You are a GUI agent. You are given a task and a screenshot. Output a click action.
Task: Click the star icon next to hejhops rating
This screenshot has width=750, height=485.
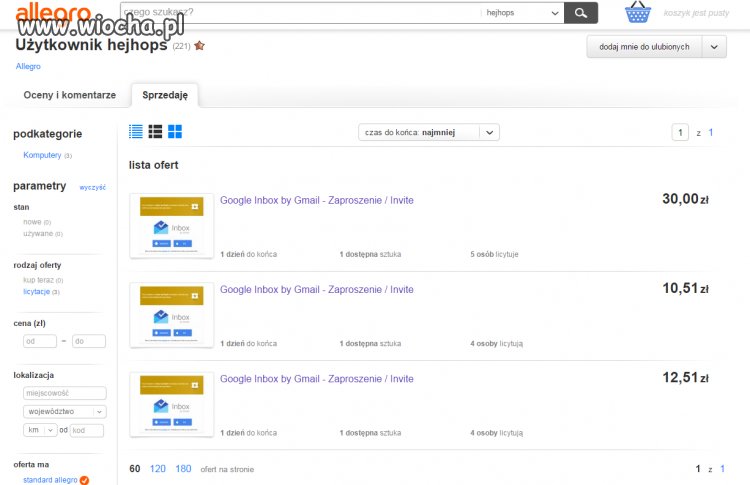[x=199, y=45]
